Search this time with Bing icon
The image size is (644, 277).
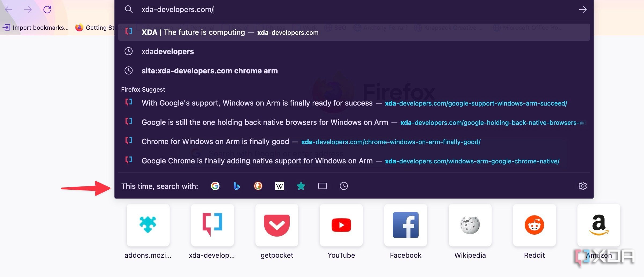(x=236, y=186)
